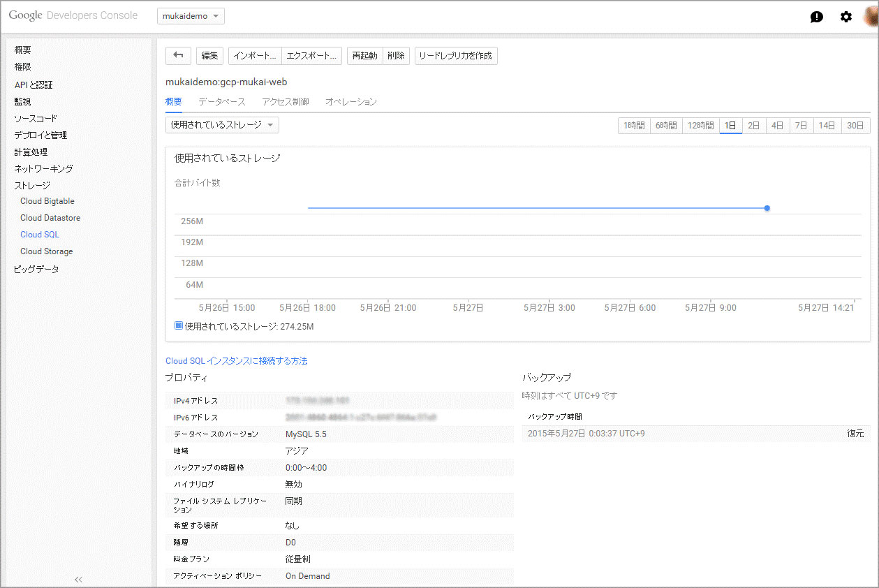Click the アジア region value
Viewport: 879px width, 588px height.
point(297,451)
